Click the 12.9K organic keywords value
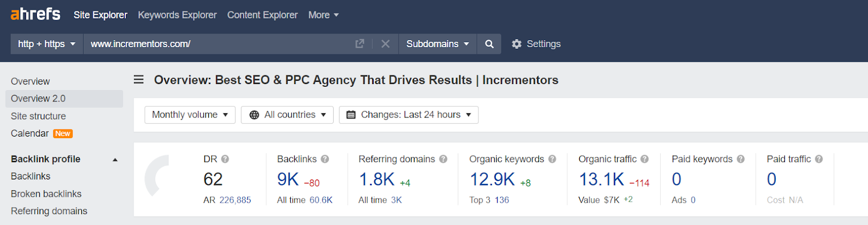The image size is (868, 225). click(492, 179)
